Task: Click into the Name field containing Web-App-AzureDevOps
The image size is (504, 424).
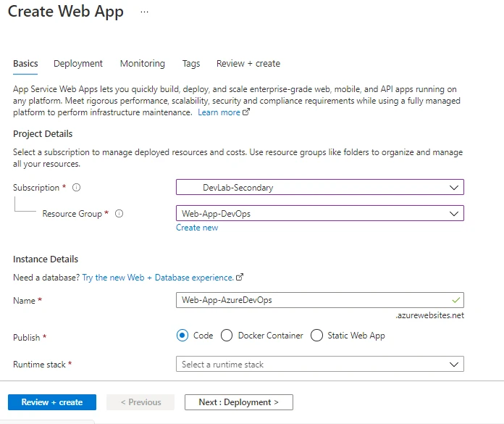Action: [x=320, y=300]
